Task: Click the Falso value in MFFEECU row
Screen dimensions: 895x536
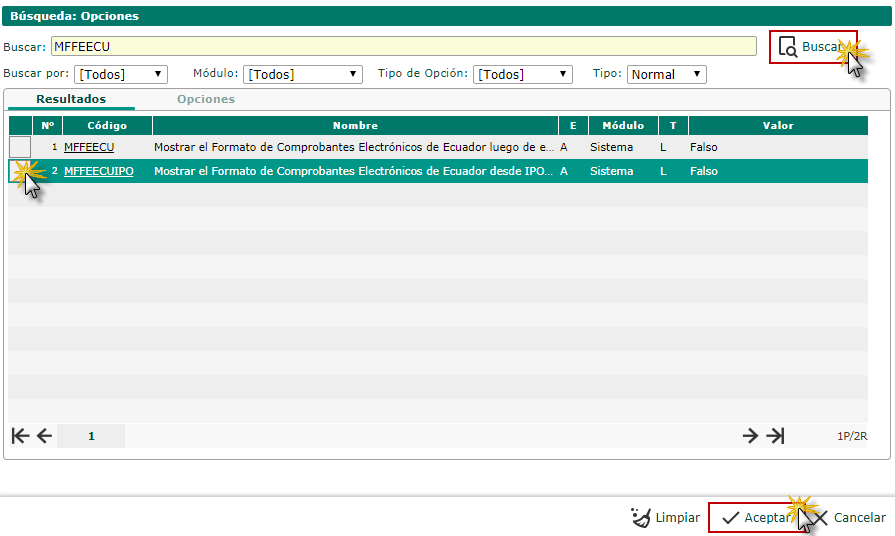Action: 703,147
